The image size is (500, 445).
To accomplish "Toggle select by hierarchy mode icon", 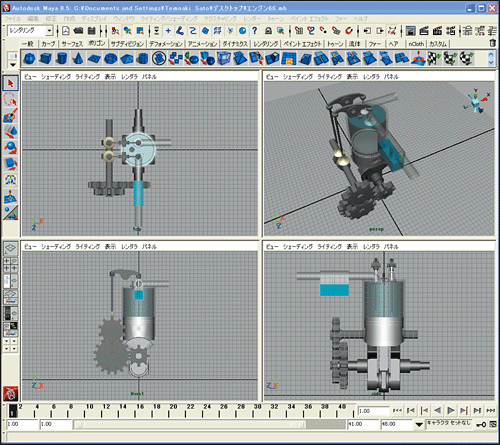I will (x=115, y=31).
